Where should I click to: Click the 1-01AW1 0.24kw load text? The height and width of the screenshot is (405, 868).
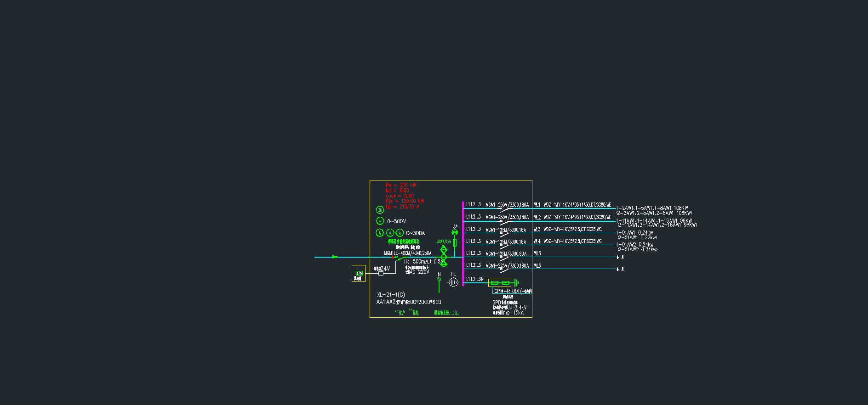[x=635, y=233]
